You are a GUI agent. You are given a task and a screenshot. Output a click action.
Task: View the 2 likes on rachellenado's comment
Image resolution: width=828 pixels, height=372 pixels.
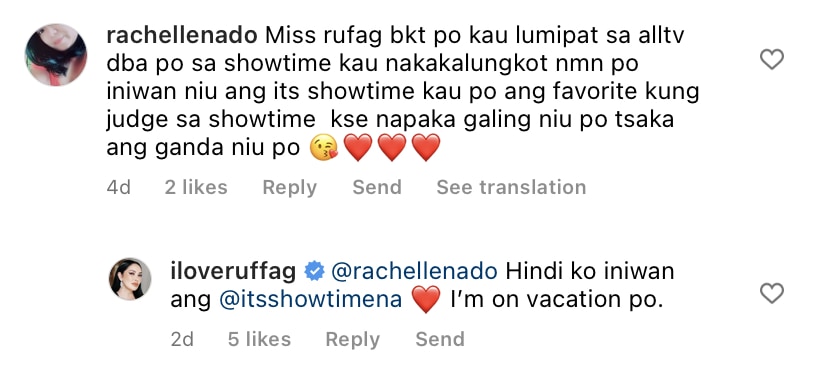tap(196, 187)
